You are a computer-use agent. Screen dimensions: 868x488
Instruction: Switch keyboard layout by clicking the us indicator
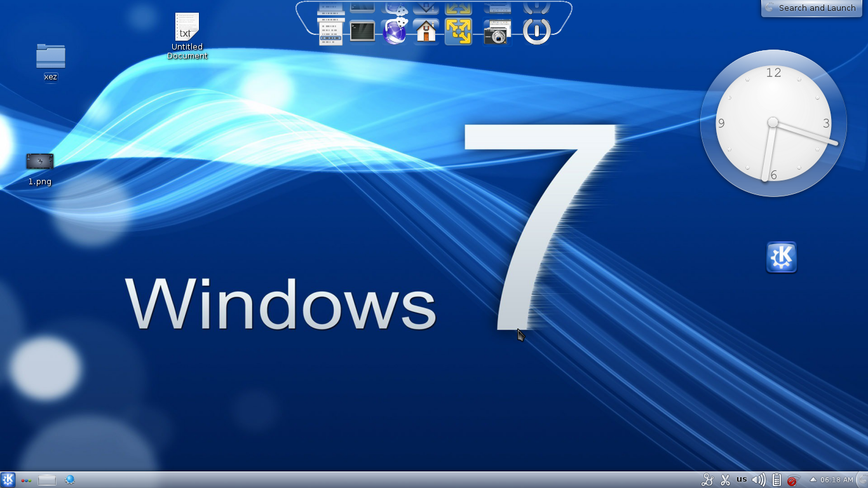[742, 480]
